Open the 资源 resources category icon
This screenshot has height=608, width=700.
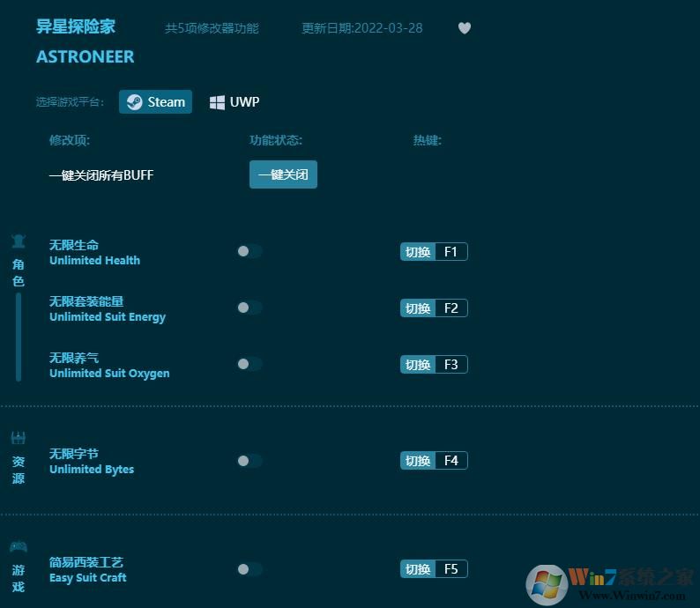coord(18,438)
